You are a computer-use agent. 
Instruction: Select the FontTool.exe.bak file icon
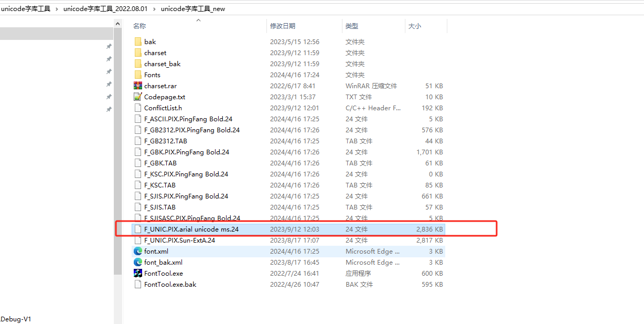[x=138, y=284]
